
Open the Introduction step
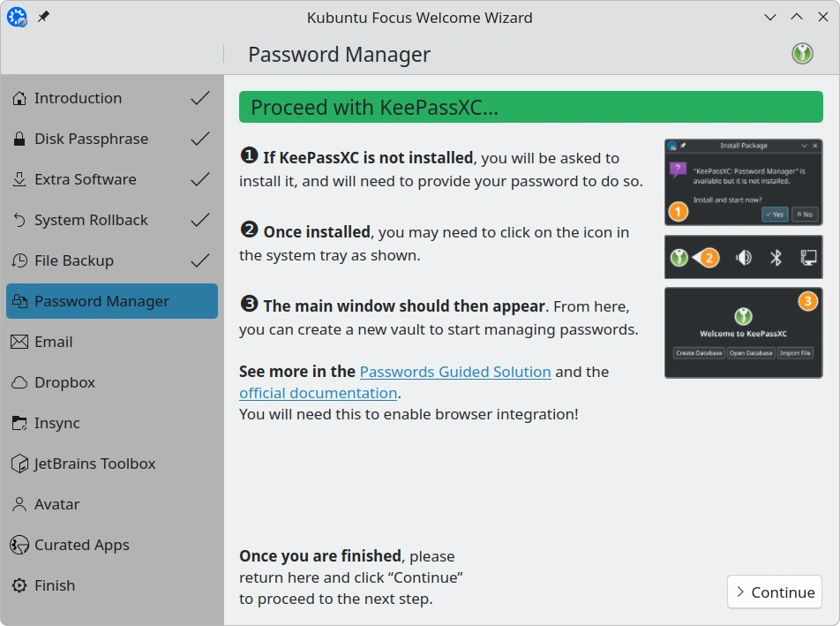(x=112, y=98)
